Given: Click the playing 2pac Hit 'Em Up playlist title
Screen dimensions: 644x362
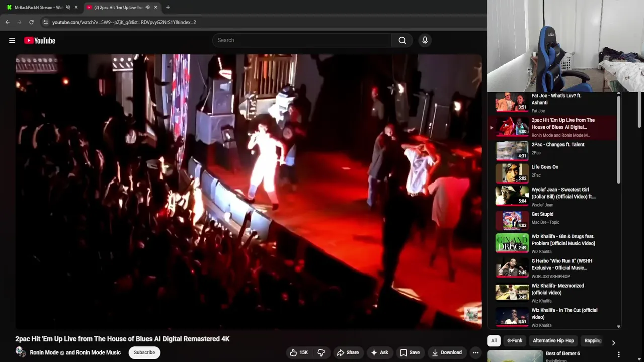Looking at the screenshot, I should coord(563,124).
